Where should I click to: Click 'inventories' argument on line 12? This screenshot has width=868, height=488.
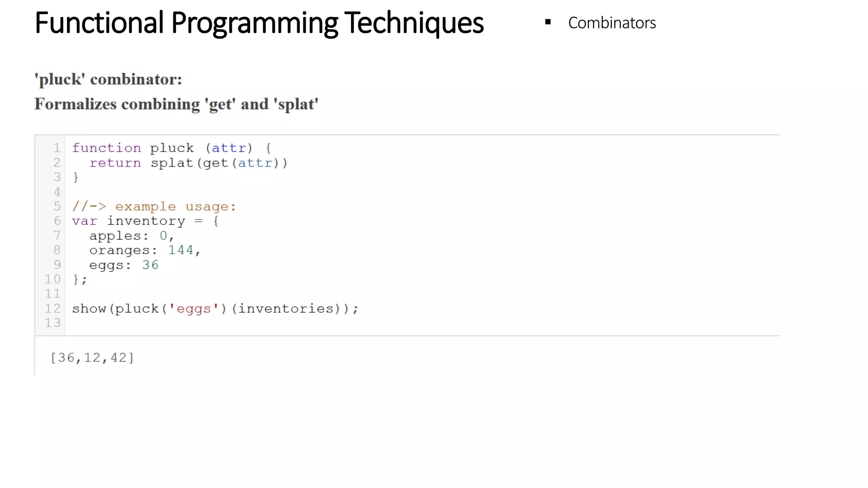click(286, 309)
